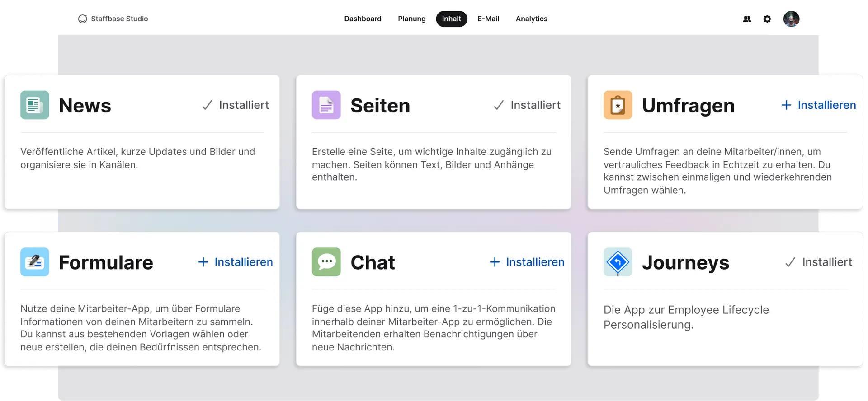The width and height of the screenshot is (868, 401).
Task: Click the Seiten document icon
Action: tap(326, 105)
